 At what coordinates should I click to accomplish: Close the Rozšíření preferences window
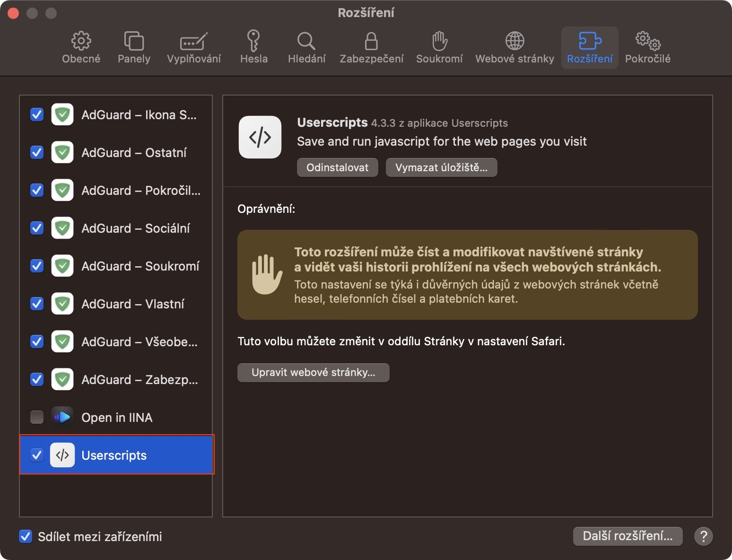[13, 13]
